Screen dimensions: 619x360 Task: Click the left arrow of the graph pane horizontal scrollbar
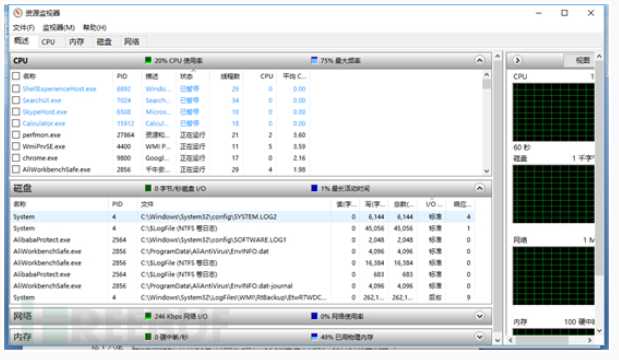[x=510, y=340]
